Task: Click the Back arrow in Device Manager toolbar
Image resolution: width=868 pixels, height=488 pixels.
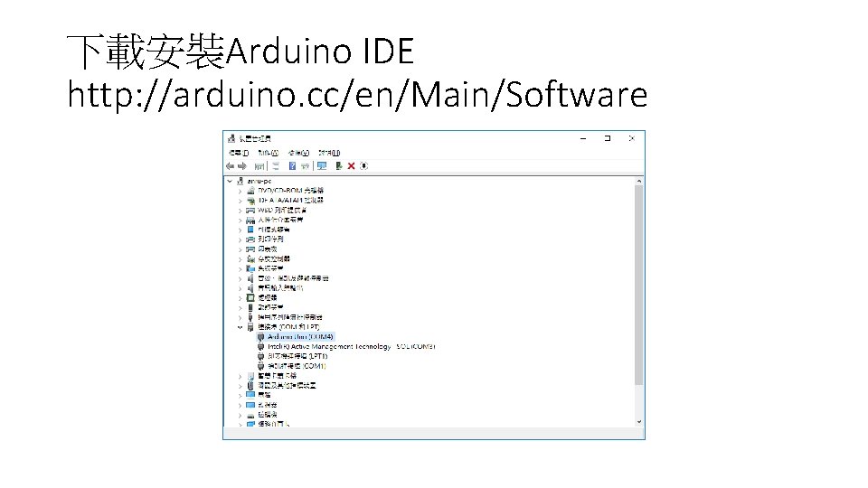Action: (231, 166)
